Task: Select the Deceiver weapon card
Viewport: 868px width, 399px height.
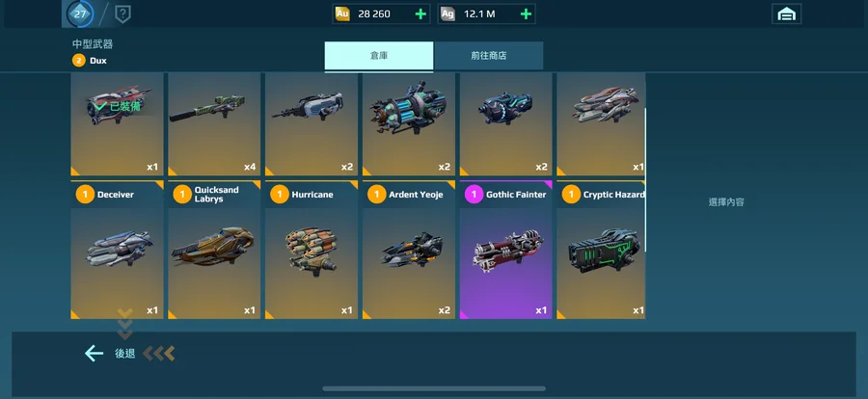Action: pos(117,250)
